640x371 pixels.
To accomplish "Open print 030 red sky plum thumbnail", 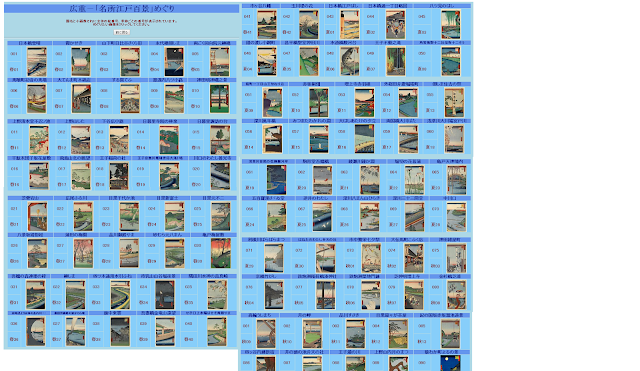I will tap(221, 253).
